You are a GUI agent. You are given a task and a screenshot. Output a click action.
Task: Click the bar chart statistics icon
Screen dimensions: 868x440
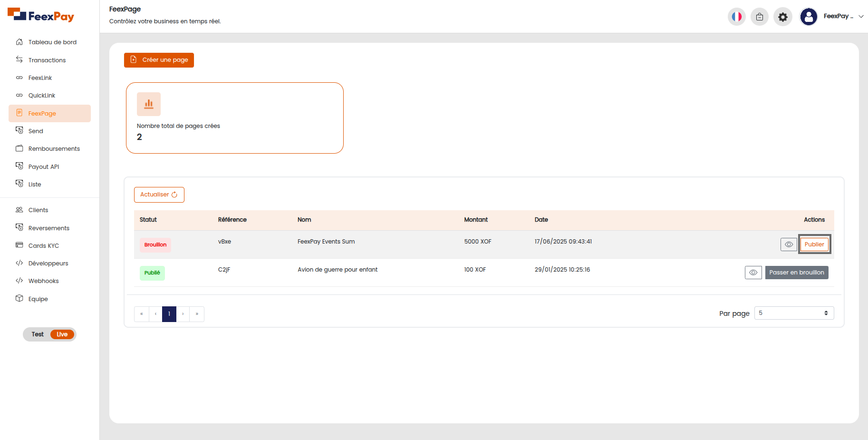point(149,104)
